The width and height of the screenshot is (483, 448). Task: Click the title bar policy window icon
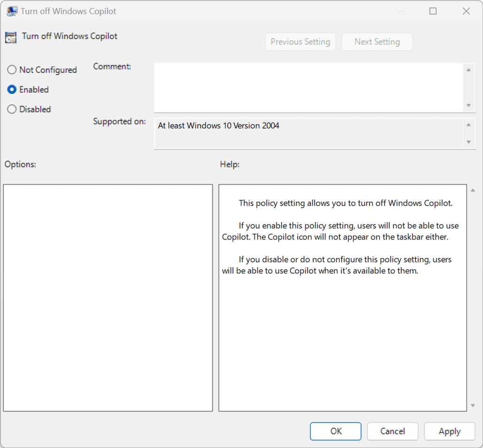12,11
